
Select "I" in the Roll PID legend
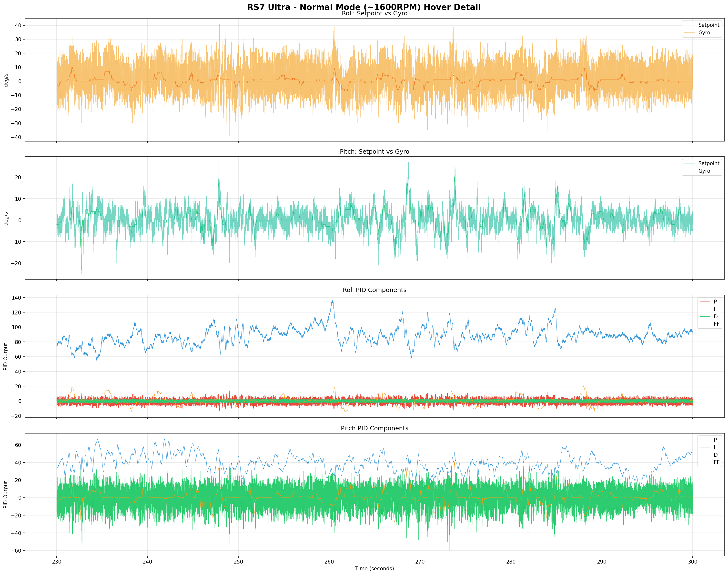[715, 309]
